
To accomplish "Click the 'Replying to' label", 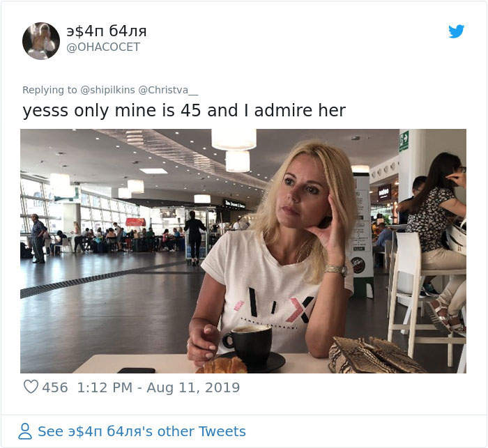I will tap(49, 90).
